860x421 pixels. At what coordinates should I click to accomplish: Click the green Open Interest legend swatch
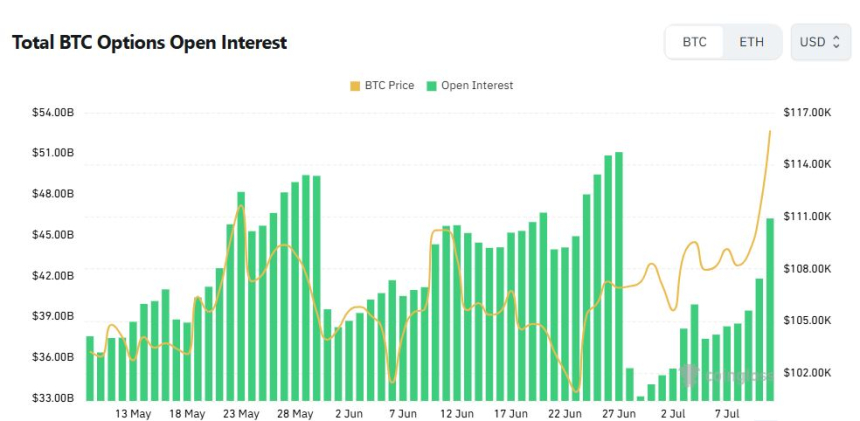pos(432,86)
